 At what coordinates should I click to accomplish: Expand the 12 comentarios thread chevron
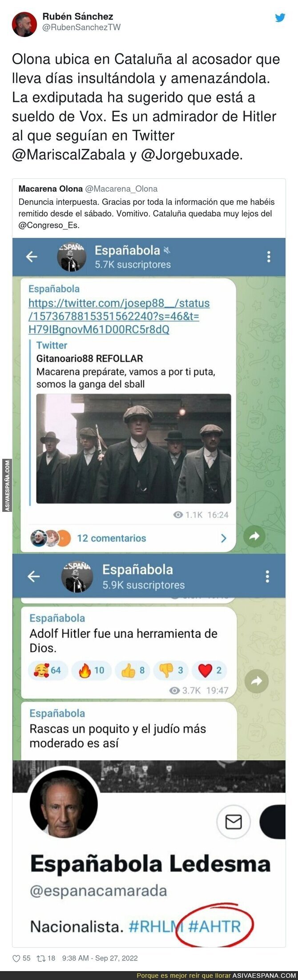224,538
